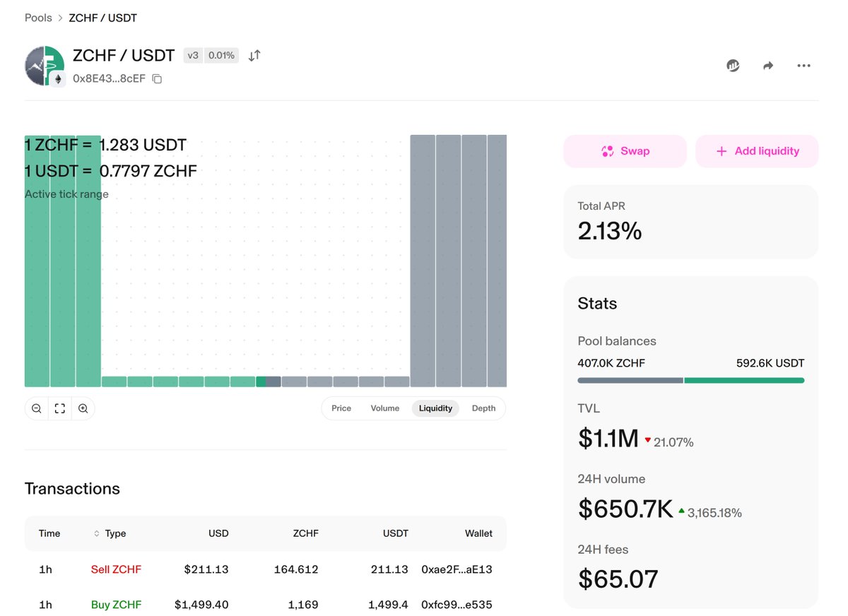The height and width of the screenshot is (616, 848).
Task: Flip the ZCHF / USDT pair order arrows
Action: coord(254,55)
